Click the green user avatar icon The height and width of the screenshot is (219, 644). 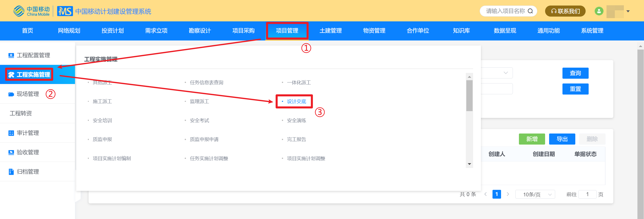[x=599, y=11]
